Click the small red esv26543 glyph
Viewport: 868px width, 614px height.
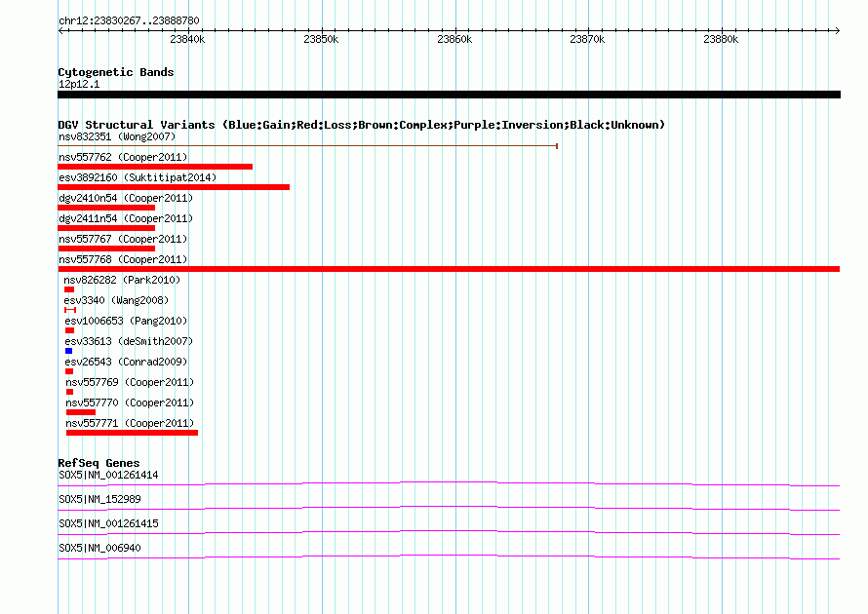(x=69, y=371)
